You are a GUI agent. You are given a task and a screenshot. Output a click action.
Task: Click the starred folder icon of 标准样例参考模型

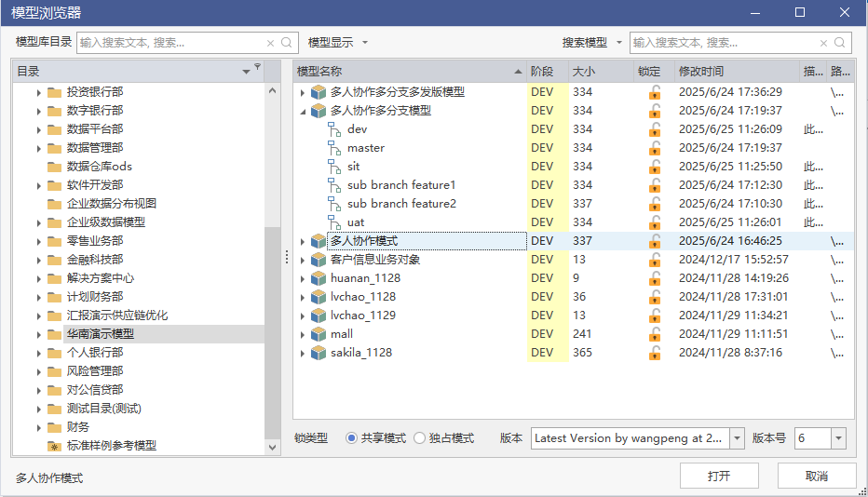pos(54,446)
